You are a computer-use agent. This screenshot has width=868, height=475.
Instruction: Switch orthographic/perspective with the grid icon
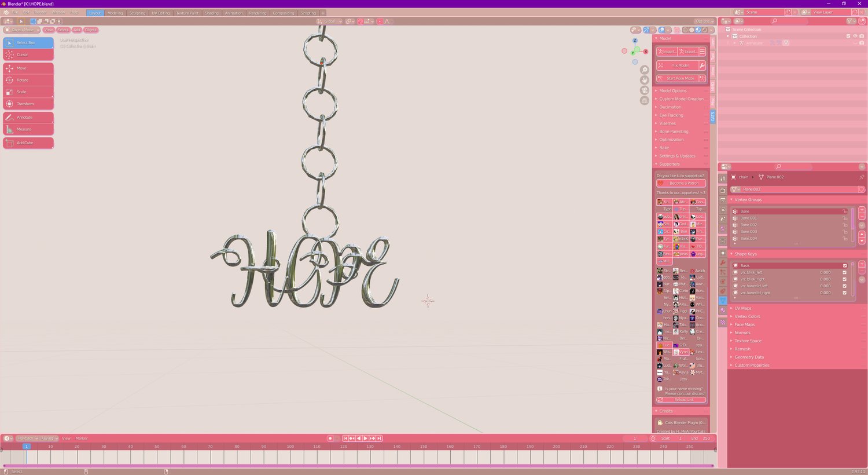(x=645, y=101)
